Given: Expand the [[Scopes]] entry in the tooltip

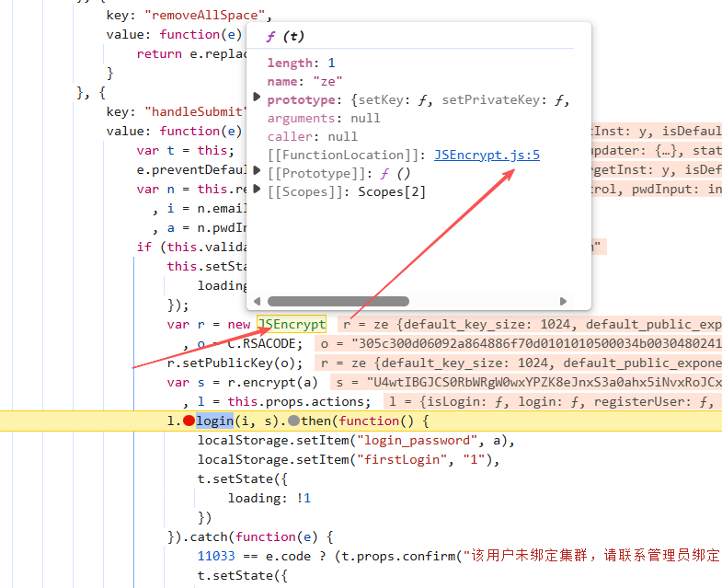Looking at the screenshot, I should point(257,190).
